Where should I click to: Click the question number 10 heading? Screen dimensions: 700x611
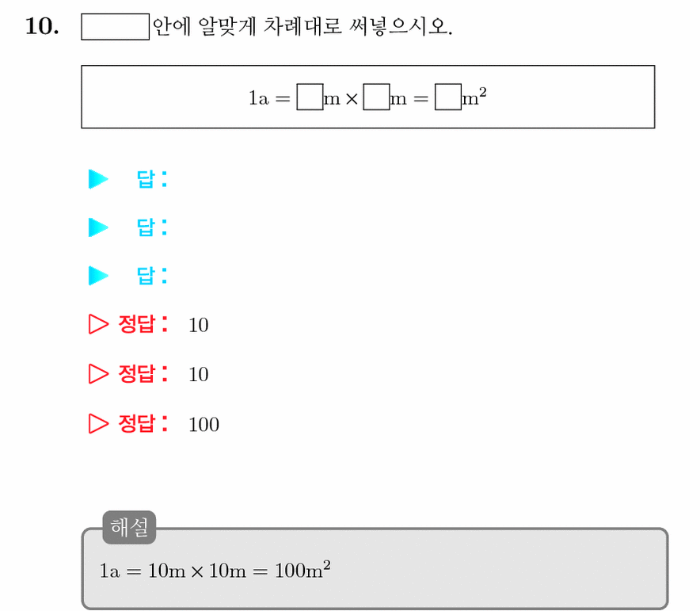click(x=42, y=26)
